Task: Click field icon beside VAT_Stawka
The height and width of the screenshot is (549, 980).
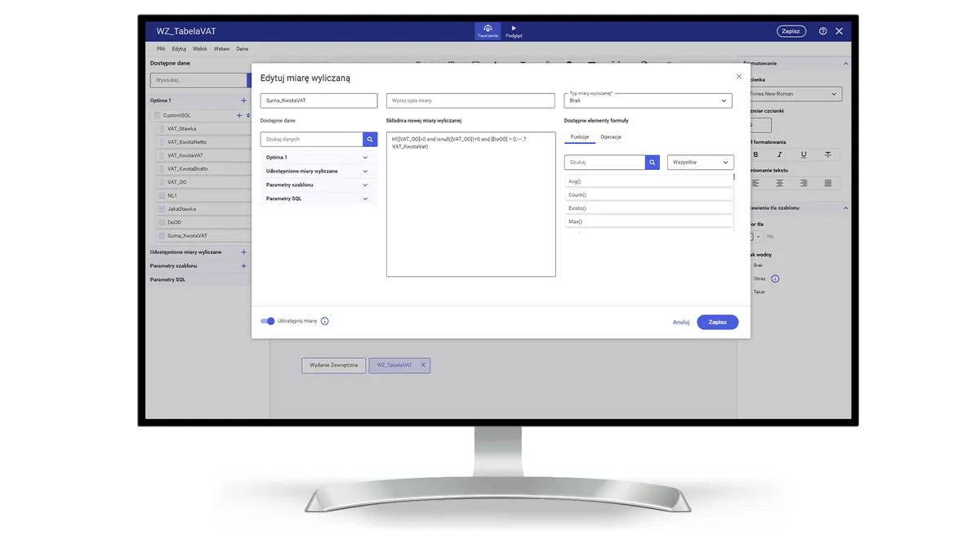Action: pos(161,129)
